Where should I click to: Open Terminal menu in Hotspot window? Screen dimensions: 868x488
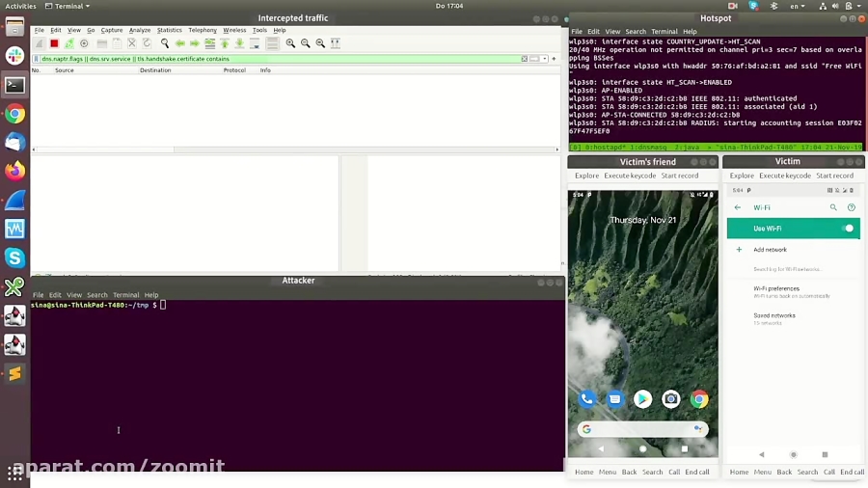point(665,32)
